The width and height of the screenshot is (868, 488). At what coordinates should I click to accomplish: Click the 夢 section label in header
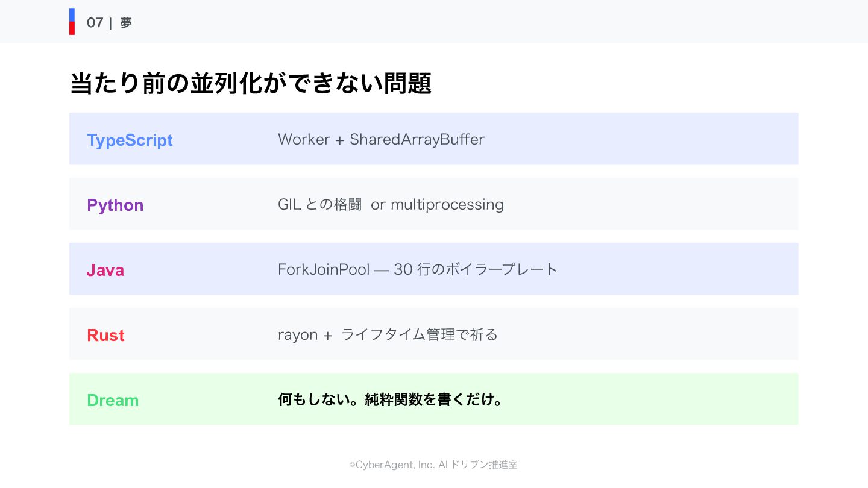[x=125, y=23]
